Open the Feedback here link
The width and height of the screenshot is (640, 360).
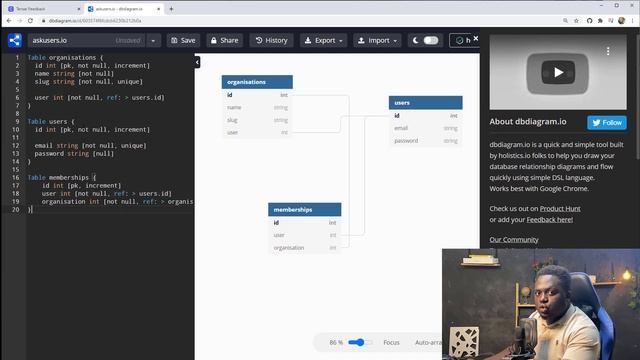(549, 220)
